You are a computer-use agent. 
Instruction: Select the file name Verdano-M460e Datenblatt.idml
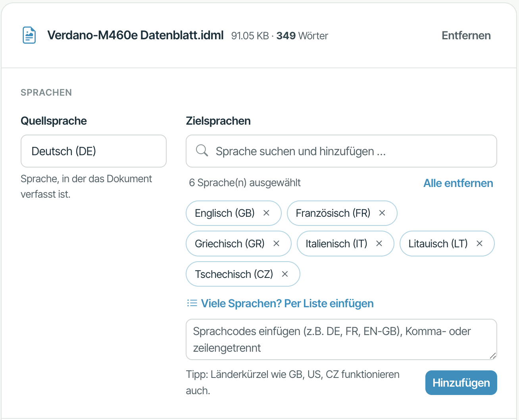tap(135, 35)
